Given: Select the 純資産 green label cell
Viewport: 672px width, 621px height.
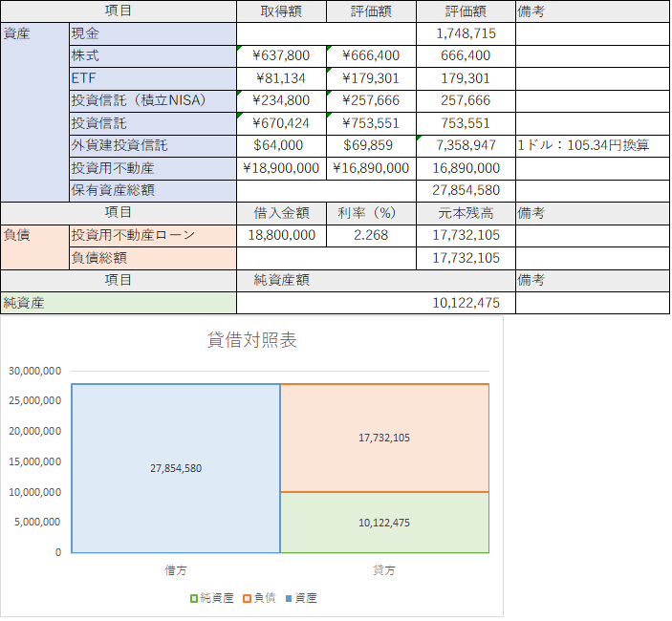Looking at the screenshot, I should [x=119, y=303].
